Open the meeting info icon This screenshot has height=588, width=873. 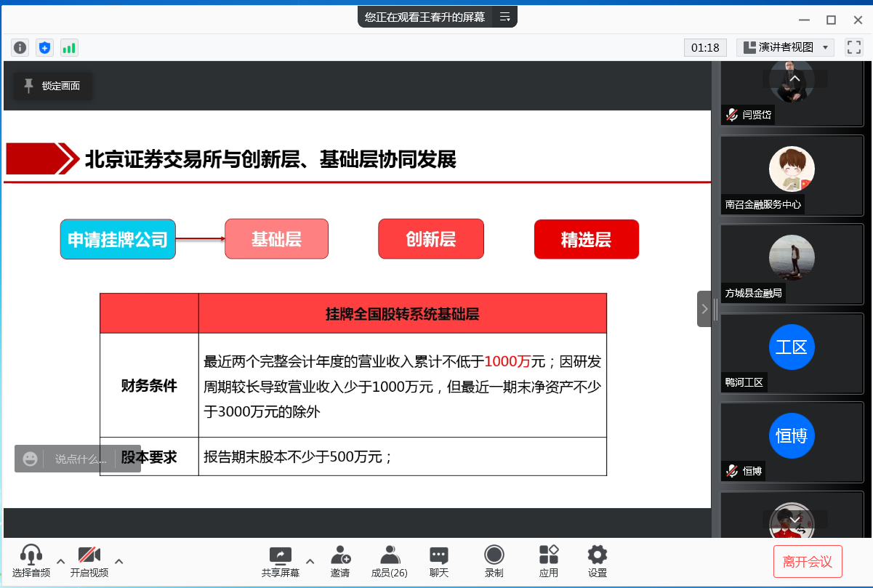coord(20,48)
